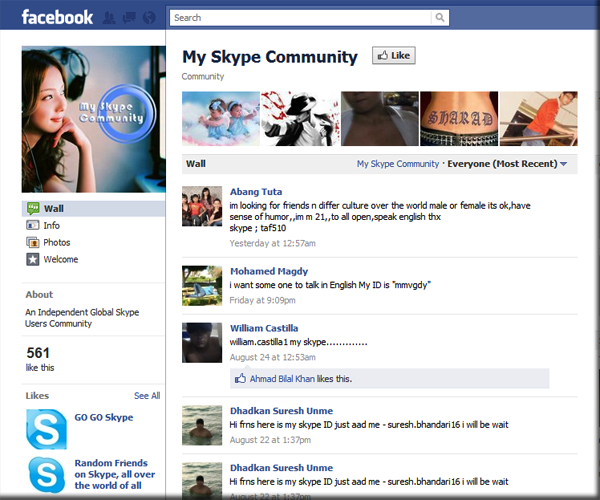600x500 pixels.
Task: Open the SHARAD tattoo photo thumbnail
Action: (x=459, y=119)
